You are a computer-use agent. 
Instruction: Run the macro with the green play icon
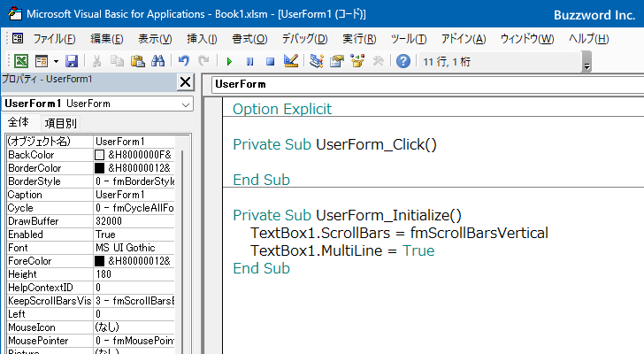tap(229, 62)
